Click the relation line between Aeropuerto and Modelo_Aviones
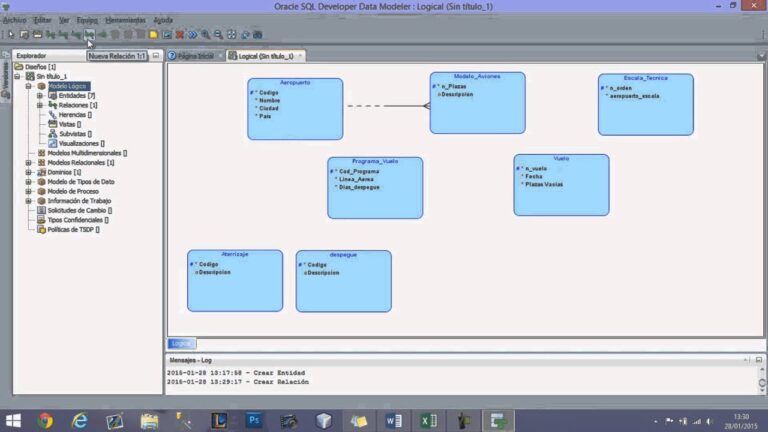 click(x=387, y=106)
